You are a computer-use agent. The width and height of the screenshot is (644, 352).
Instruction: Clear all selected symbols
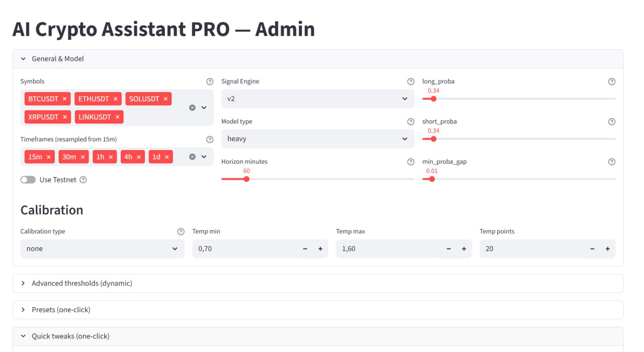[x=192, y=108]
